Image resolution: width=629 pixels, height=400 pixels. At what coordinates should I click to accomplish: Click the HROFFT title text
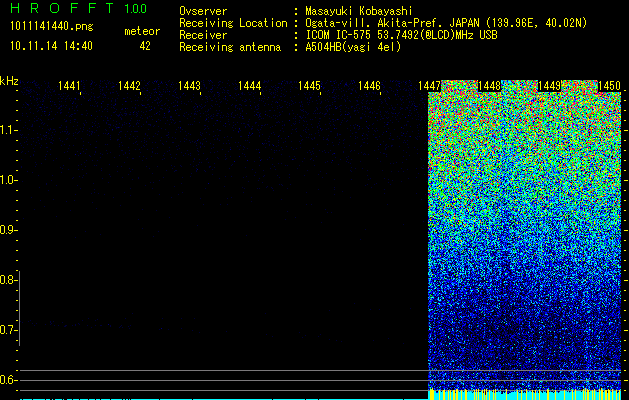coord(62,8)
